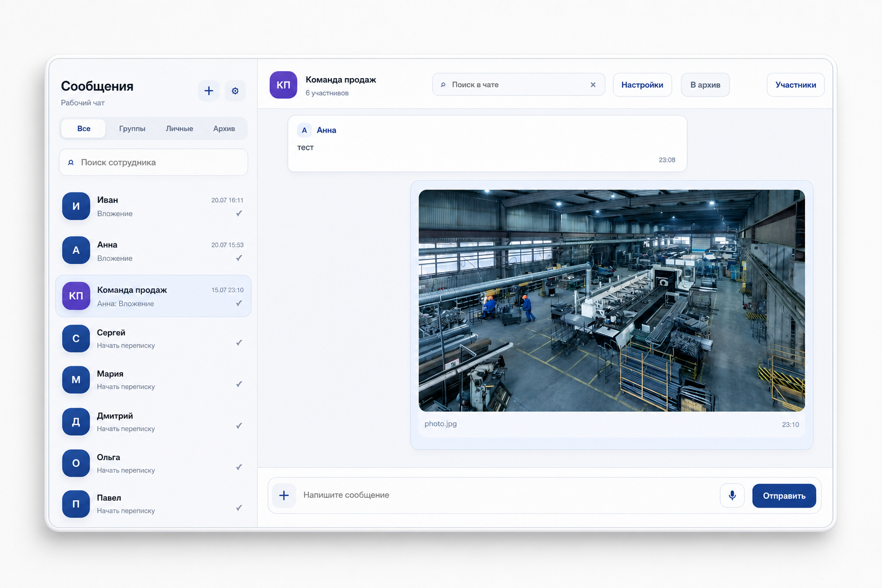Click Иван's avatar icon
The image size is (882, 588).
click(76, 206)
